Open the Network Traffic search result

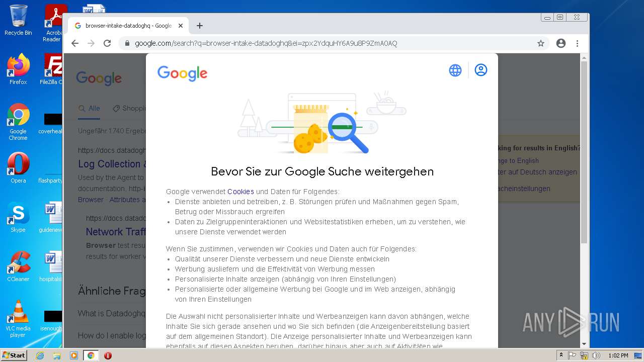point(116,232)
